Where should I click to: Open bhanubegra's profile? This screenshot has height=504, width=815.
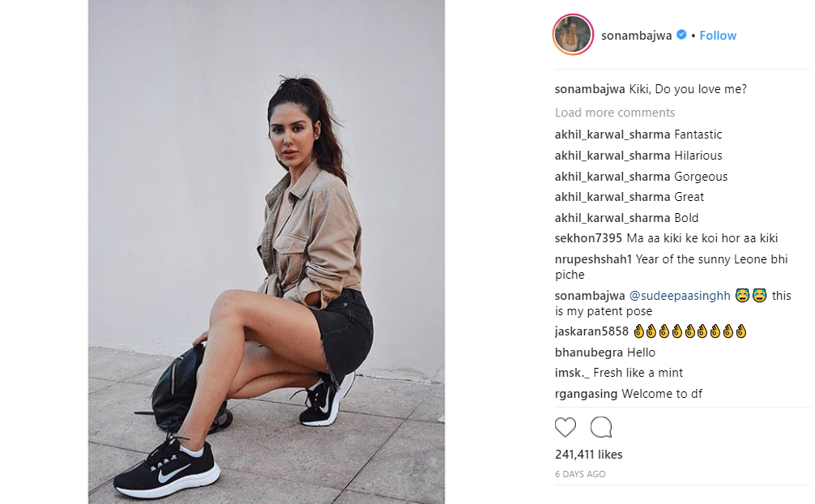[589, 352]
